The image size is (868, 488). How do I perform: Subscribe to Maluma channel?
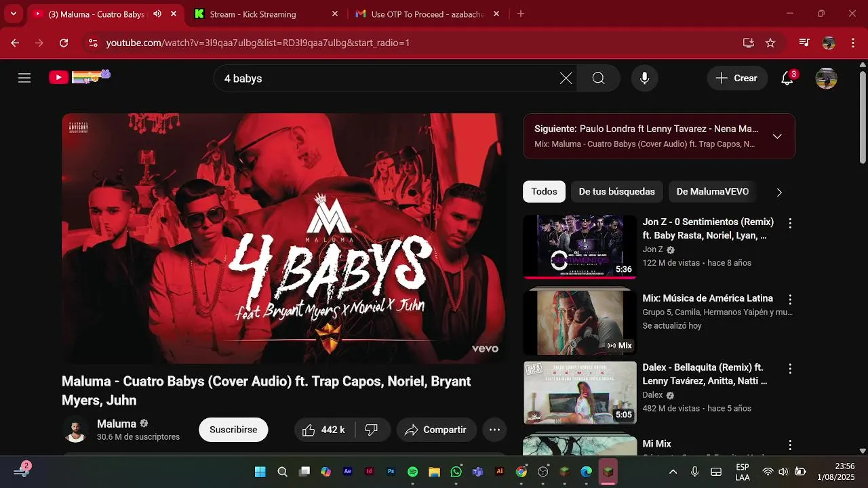click(x=233, y=430)
